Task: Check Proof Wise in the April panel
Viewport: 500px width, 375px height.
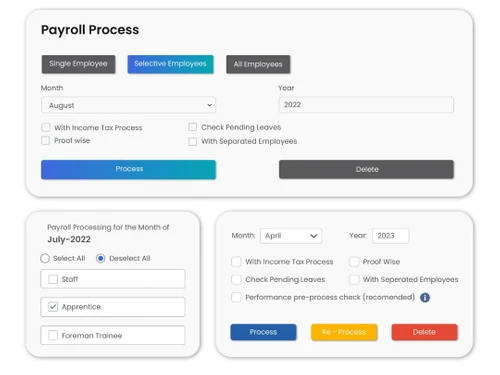Action: (354, 262)
